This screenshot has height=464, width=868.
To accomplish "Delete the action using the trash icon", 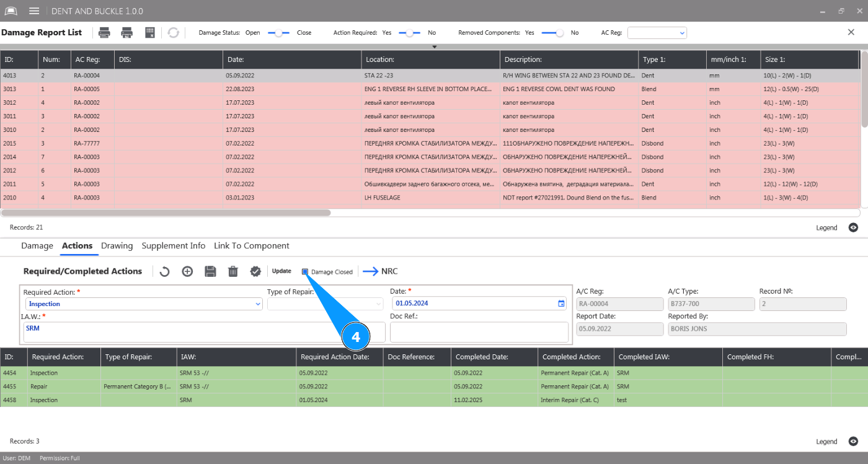I will click(233, 271).
